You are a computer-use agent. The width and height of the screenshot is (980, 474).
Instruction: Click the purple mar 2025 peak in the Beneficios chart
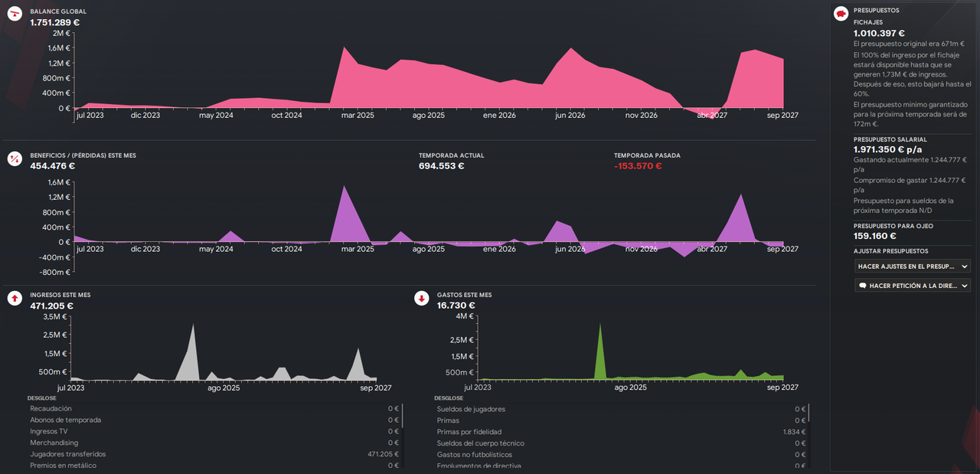(x=345, y=188)
